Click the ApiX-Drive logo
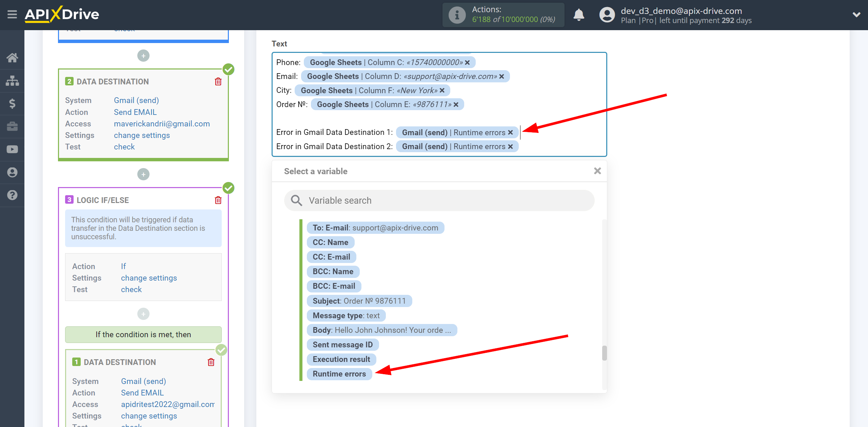 tap(62, 15)
